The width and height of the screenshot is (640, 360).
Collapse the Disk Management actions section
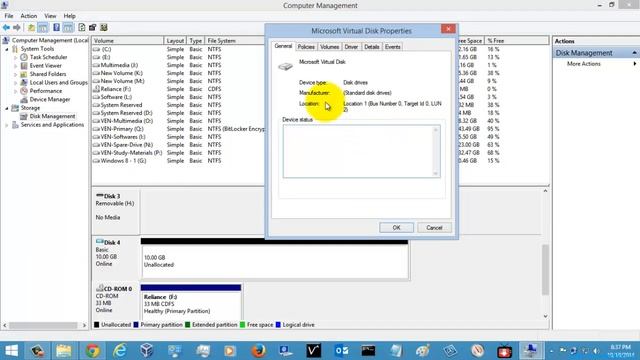point(634,53)
